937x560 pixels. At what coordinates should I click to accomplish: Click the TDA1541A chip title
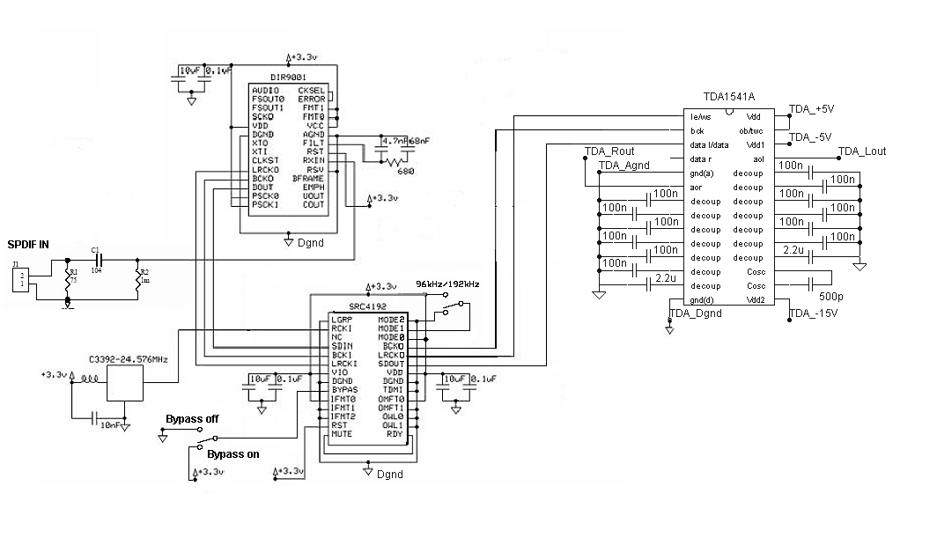728,96
